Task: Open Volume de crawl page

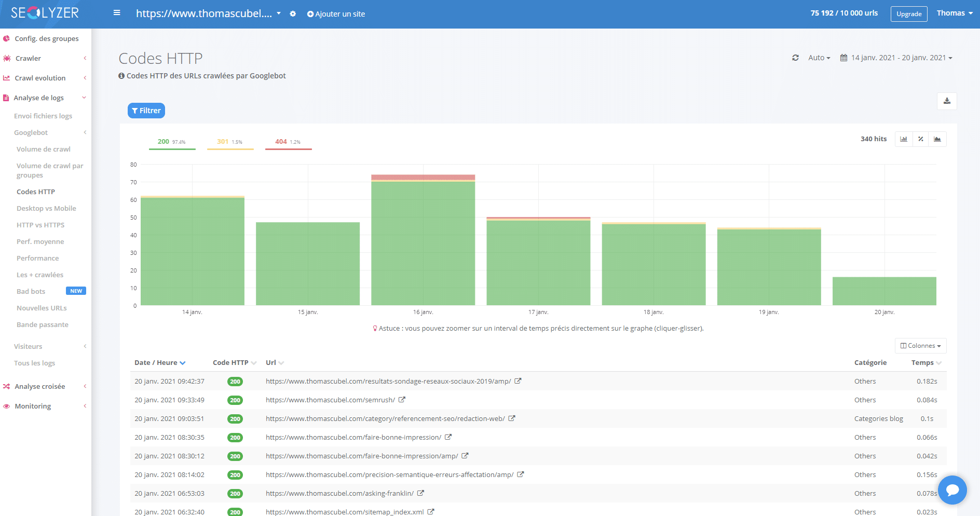Action: tap(44, 149)
